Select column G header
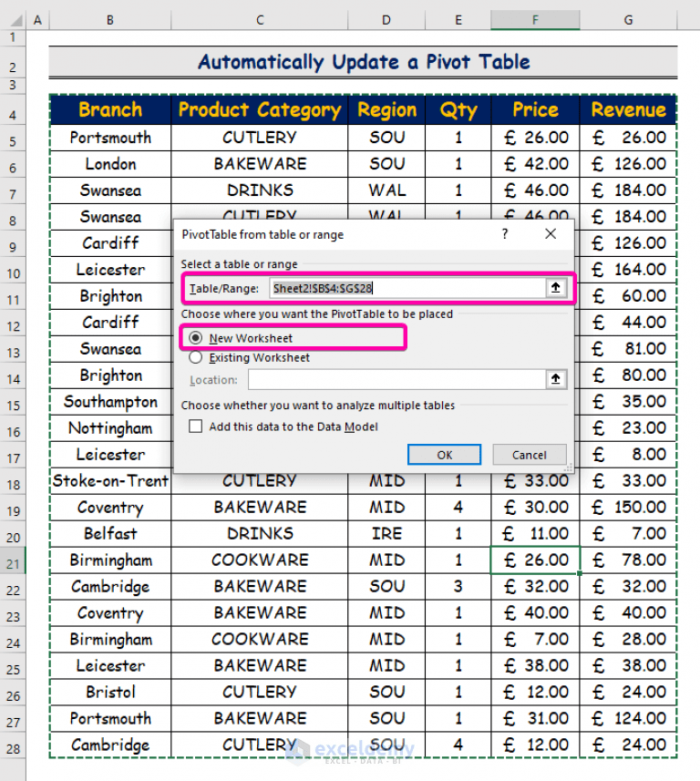Viewport: 700px width, 781px height. (628, 20)
